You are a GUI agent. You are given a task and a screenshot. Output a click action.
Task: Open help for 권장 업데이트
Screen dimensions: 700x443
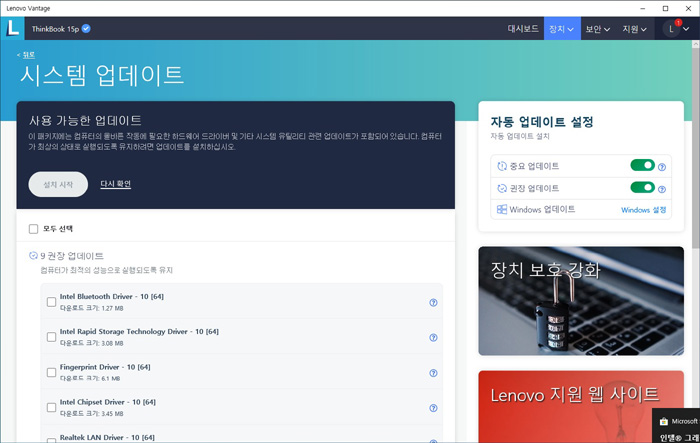point(662,189)
